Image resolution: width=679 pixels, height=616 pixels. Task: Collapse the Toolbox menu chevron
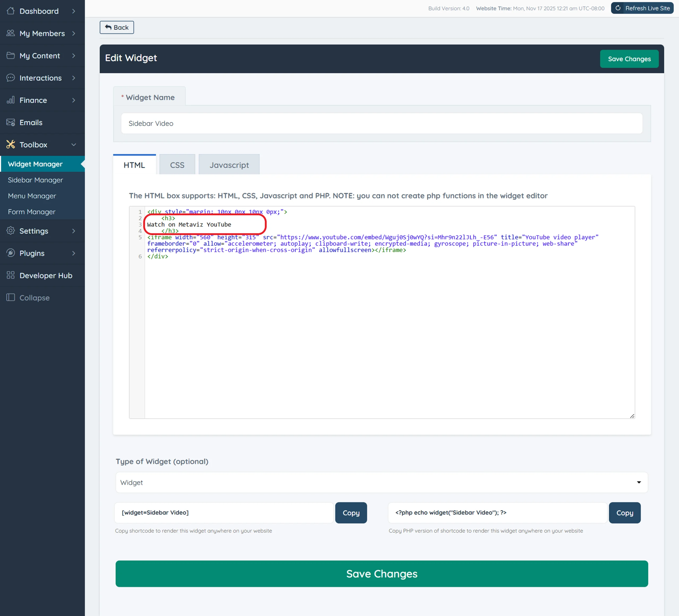tap(73, 145)
